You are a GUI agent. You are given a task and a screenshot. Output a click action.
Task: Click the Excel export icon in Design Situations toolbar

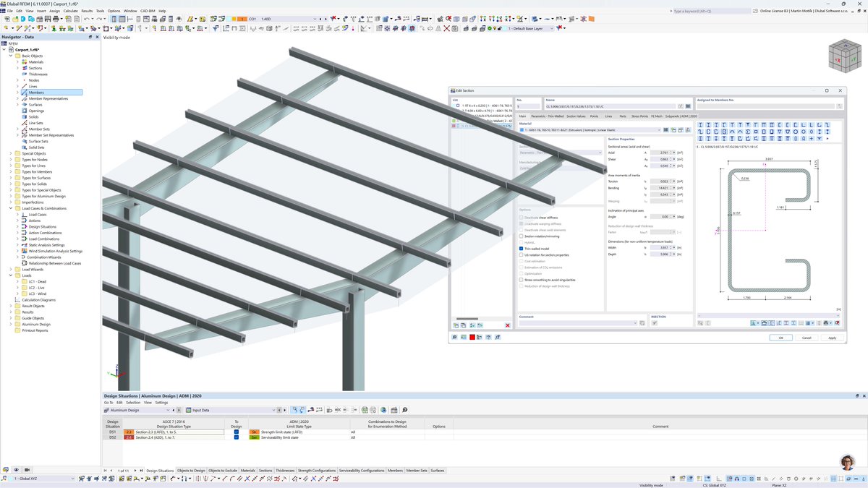[365, 410]
